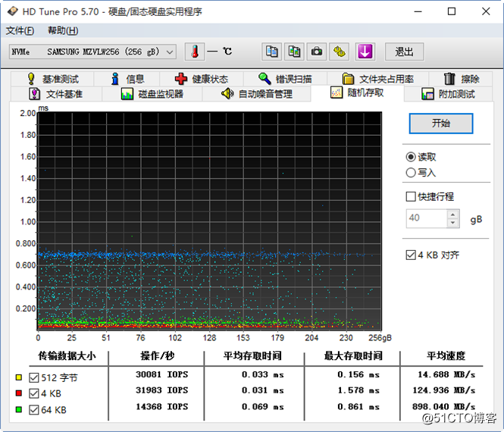Open the 帮助(H) menu
504x432 pixels.
(x=63, y=31)
